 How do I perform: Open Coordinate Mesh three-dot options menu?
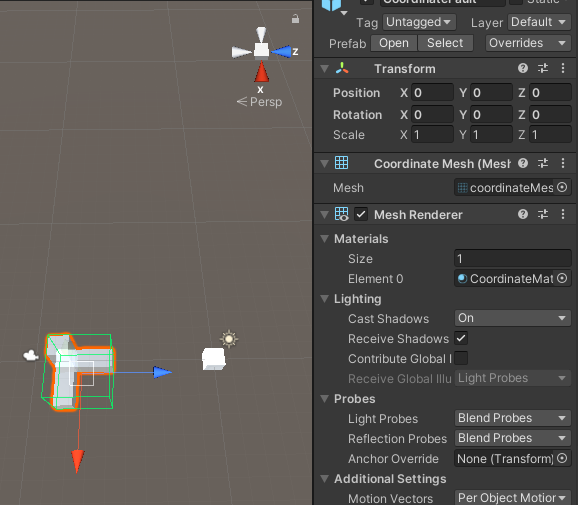coord(563,163)
